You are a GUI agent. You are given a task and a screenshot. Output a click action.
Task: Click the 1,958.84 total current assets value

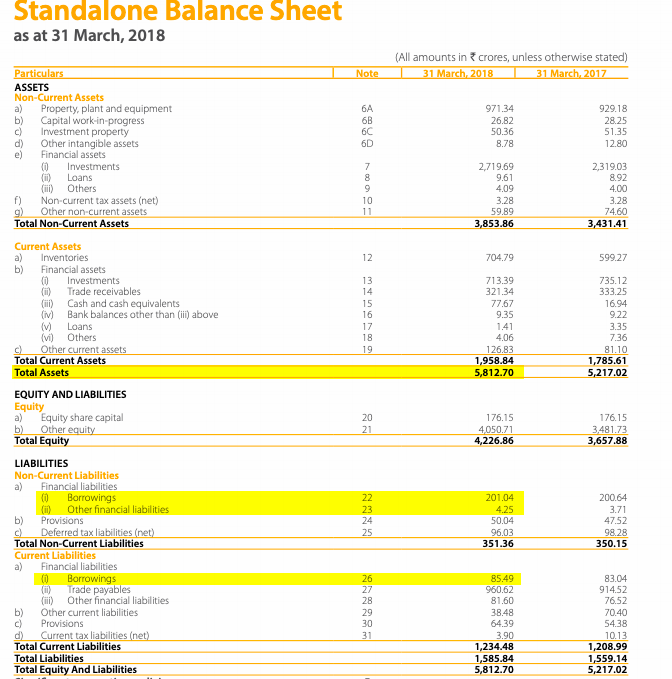tap(494, 361)
